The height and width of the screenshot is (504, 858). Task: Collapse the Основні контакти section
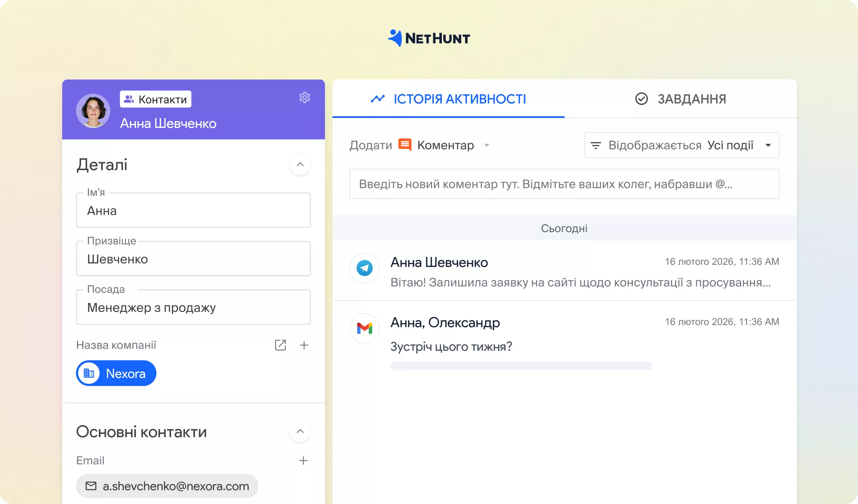300,432
